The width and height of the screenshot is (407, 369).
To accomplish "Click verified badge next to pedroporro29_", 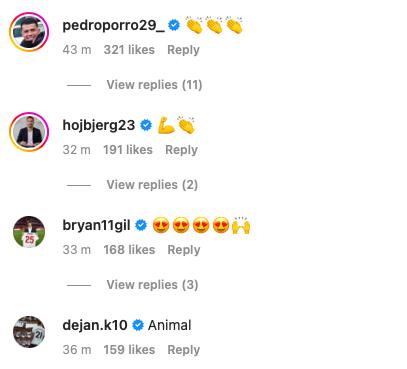I will pyautogui.click(x=174, y=25).
